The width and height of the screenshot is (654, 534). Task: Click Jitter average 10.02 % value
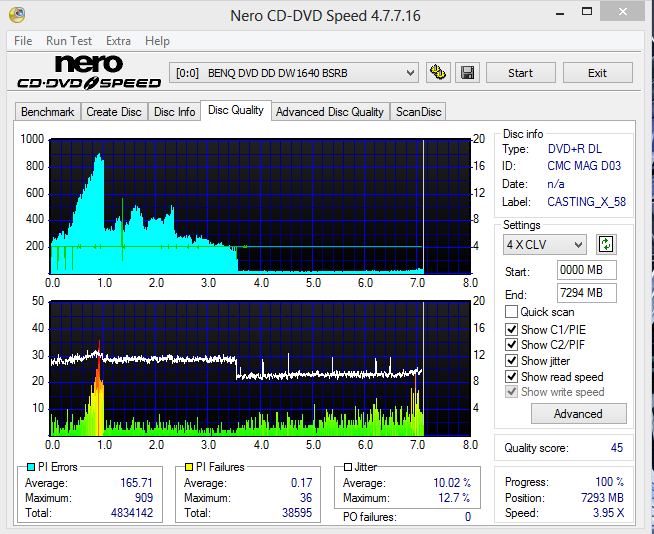452,483
